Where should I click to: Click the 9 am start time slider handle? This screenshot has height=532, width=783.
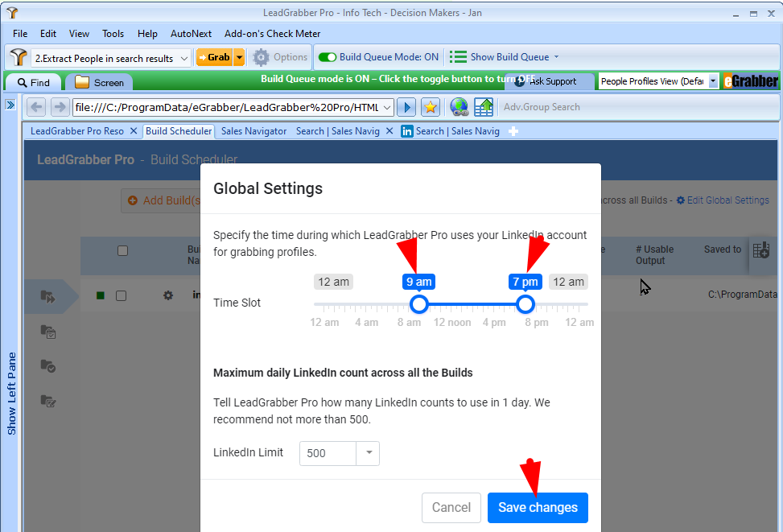tap(419, 303)
